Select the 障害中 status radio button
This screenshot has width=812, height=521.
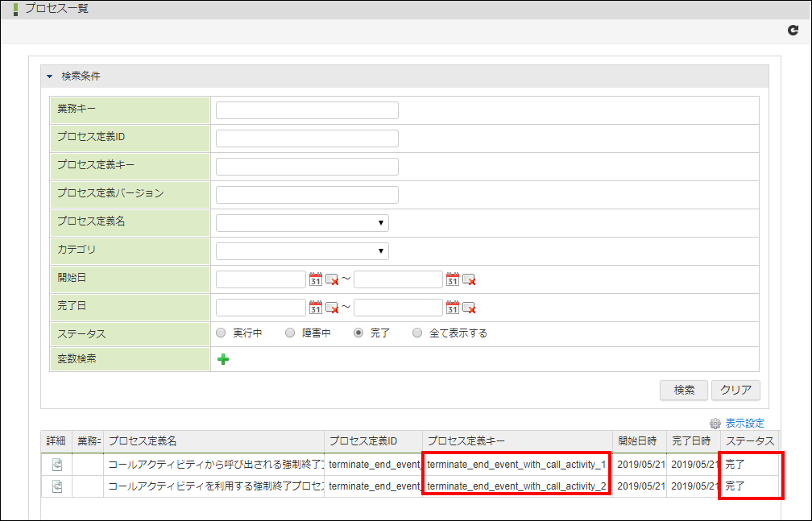[289, 333]
